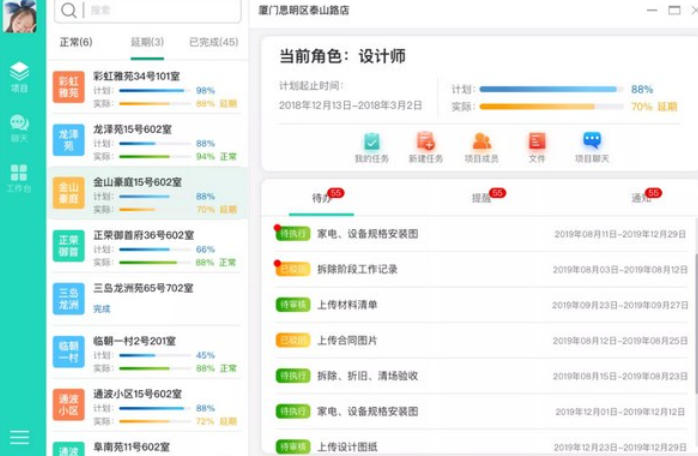Open the 拆除阶段工作记录 task

click(x=357, y=269)
